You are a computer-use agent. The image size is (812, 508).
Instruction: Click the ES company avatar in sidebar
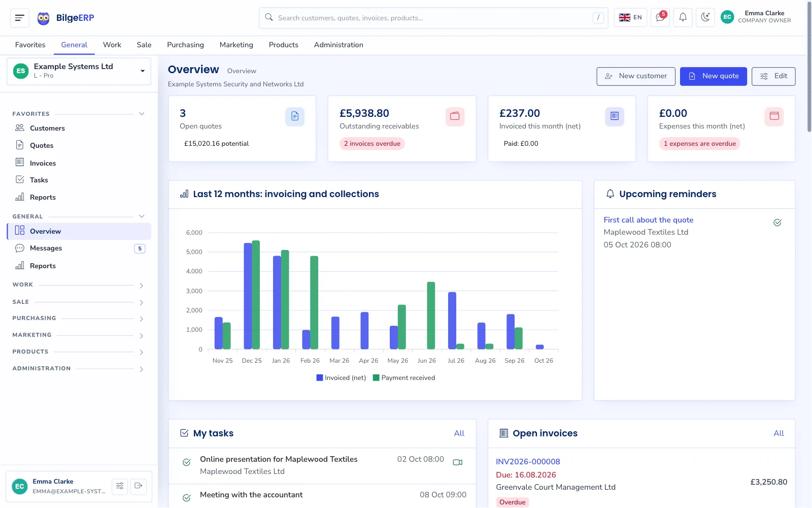[20, 71]
